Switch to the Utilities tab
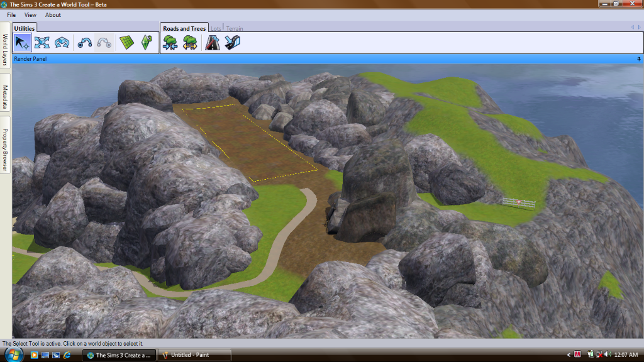The height and width of the screenshot is (362, 644). pos(25,28)
